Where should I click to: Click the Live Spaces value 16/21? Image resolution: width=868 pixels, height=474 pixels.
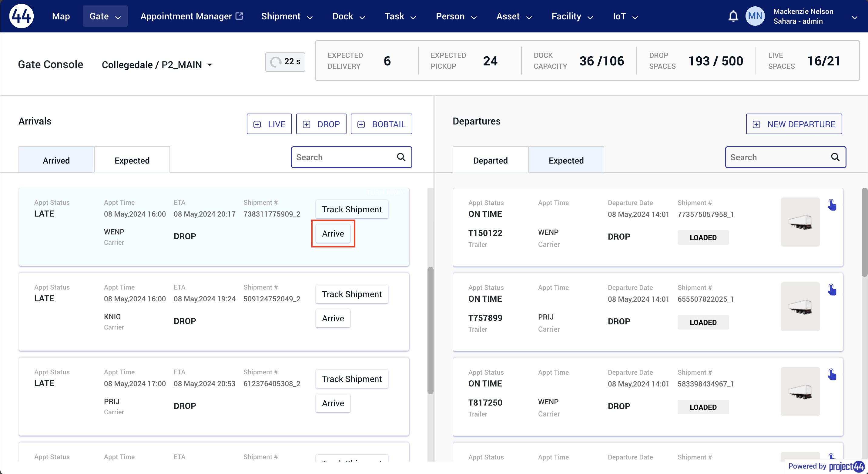[x=823, y=61]
